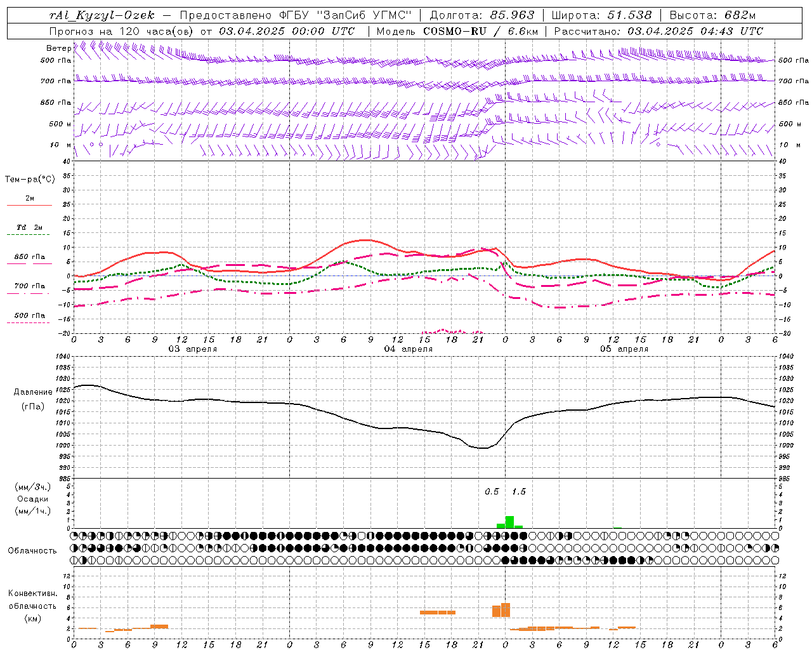
Task: Select the latitude value Широта: 51.538
Action: click(x=601, y=15)
